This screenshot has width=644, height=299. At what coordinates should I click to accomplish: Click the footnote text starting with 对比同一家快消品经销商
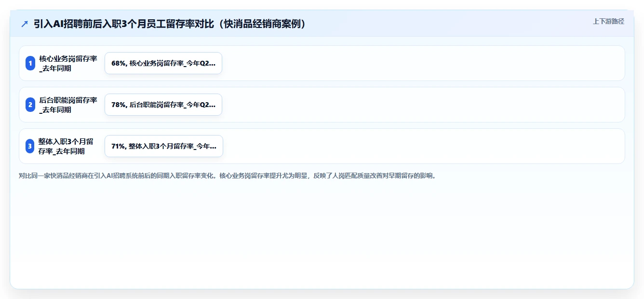click(x=228, y=176)
